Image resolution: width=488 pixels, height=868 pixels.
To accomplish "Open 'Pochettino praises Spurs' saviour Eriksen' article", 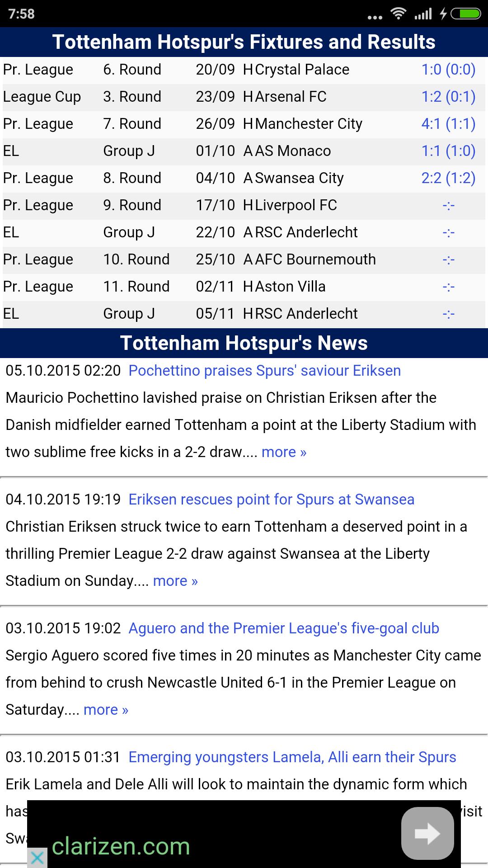I will (x=264, y=370).
